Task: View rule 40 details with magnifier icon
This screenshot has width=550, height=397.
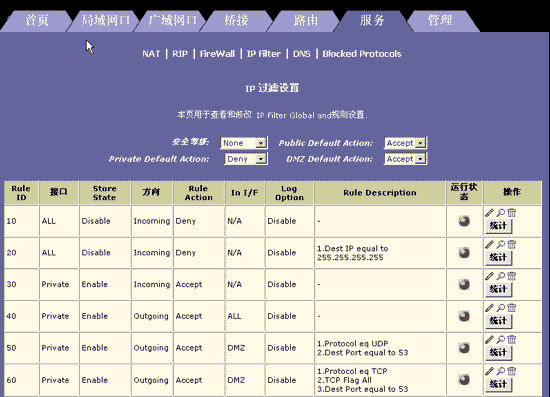Action: 501,308
